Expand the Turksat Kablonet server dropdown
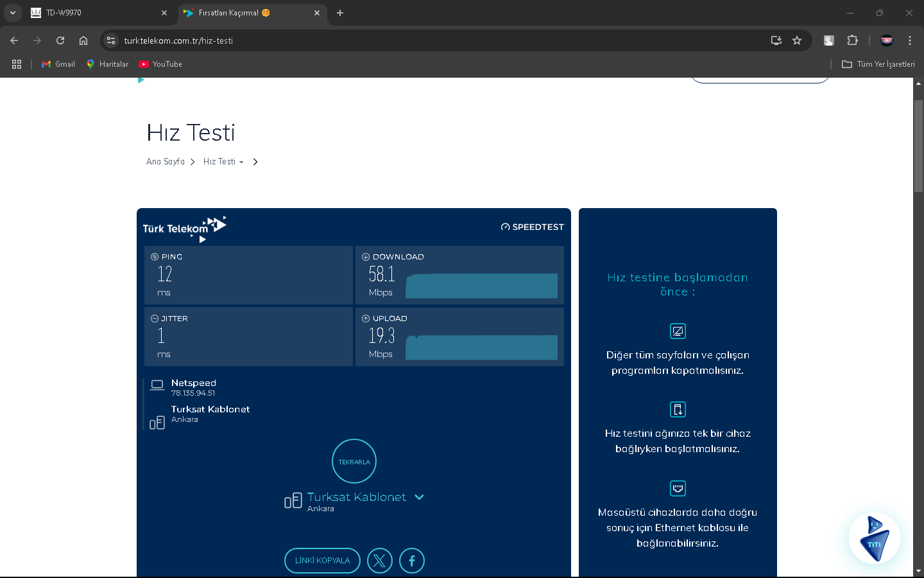 (x=419, y=497)
